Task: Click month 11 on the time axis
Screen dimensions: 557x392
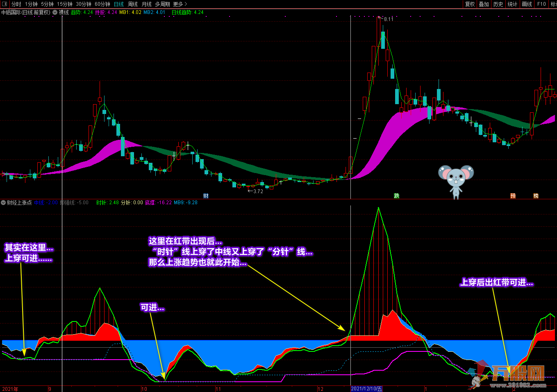Action: pyautogui.click(x=218, y=389)
